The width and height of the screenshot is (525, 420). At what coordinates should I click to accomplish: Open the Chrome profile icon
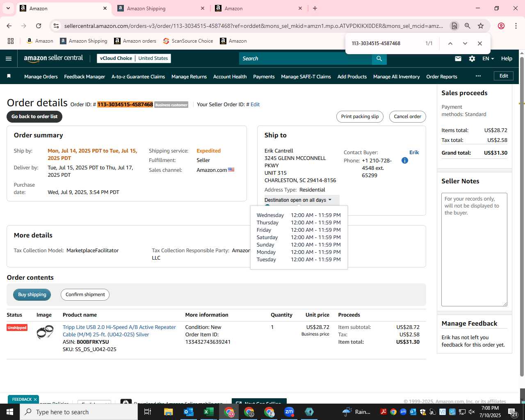coord(501,26)
